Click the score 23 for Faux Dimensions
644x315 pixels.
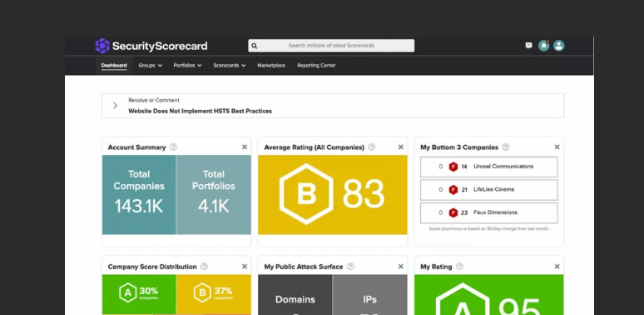464,212
